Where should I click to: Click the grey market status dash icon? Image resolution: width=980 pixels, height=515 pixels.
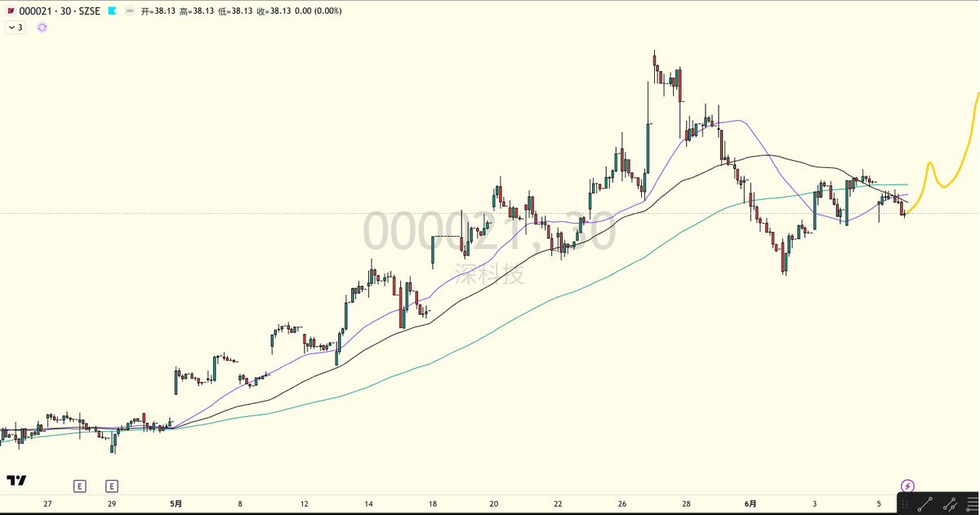(129, 11)
